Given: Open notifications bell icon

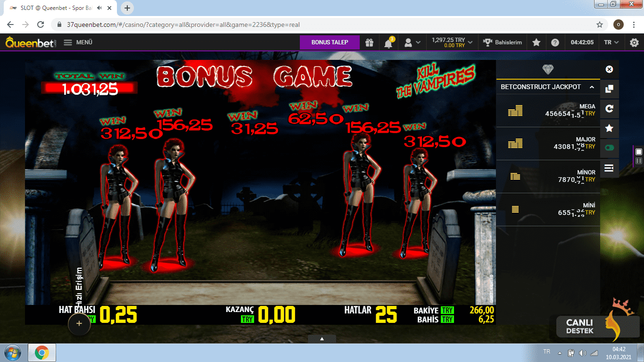Looking at the screenshot, I should coord(388,43).
